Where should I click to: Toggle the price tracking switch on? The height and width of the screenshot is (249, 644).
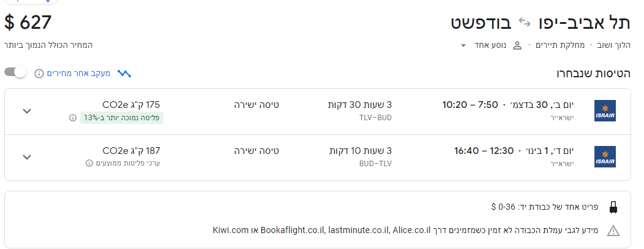click(16, 73)
